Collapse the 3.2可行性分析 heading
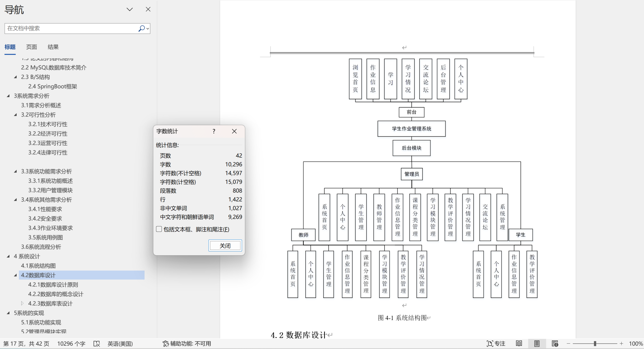This screenshot has width=644, height=349. click(x=15, y=115)
